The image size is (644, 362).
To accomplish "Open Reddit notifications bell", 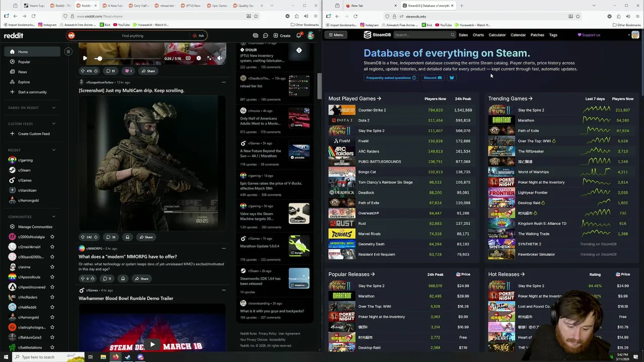I will click(x=298, y=36).
